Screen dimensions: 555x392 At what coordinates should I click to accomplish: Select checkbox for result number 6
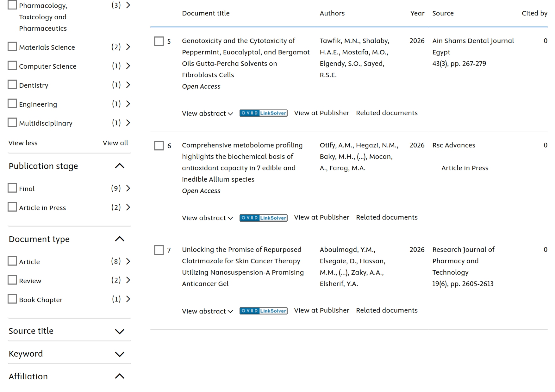point(159,146)
